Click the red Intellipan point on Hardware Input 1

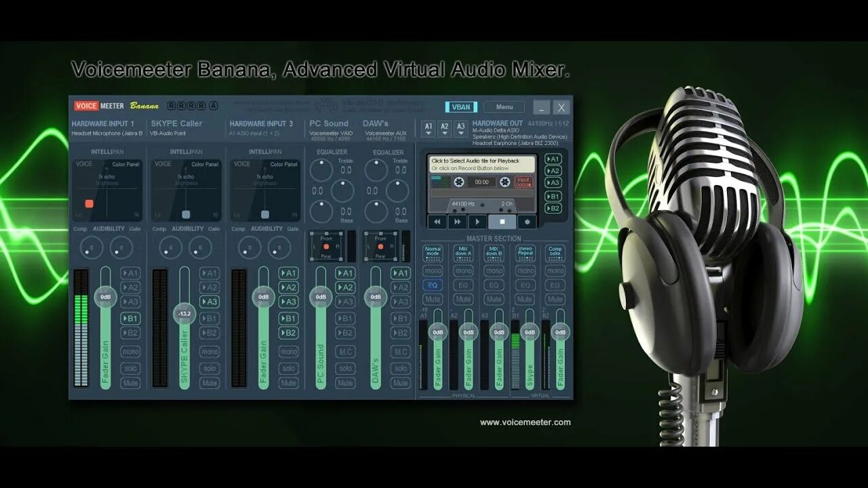[x=89, y=203]
